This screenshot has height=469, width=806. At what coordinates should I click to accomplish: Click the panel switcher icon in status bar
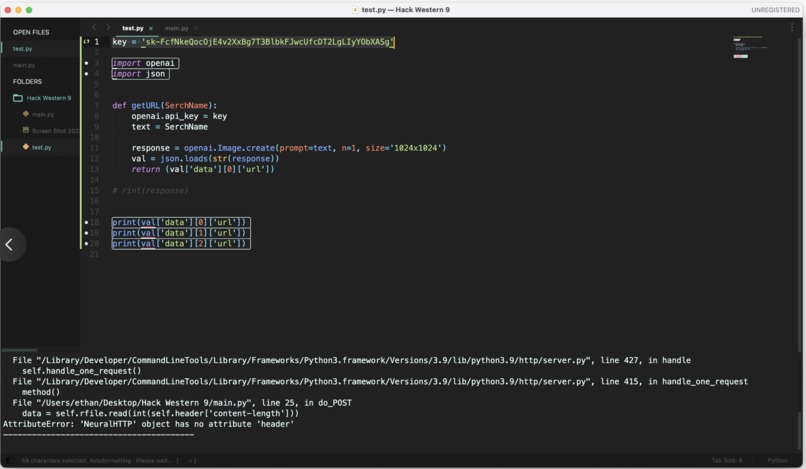(x=9, y=460)
